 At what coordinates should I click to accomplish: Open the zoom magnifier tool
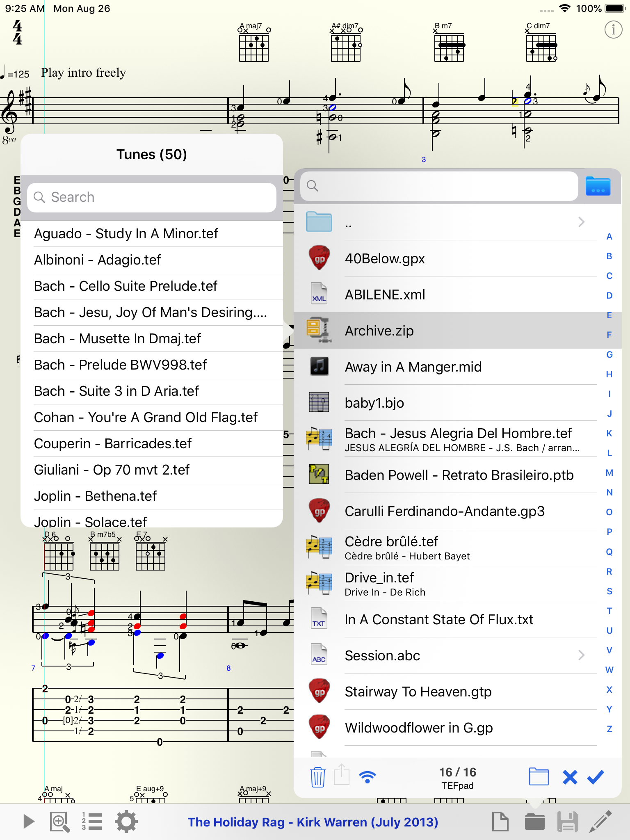tap(60, 822)
